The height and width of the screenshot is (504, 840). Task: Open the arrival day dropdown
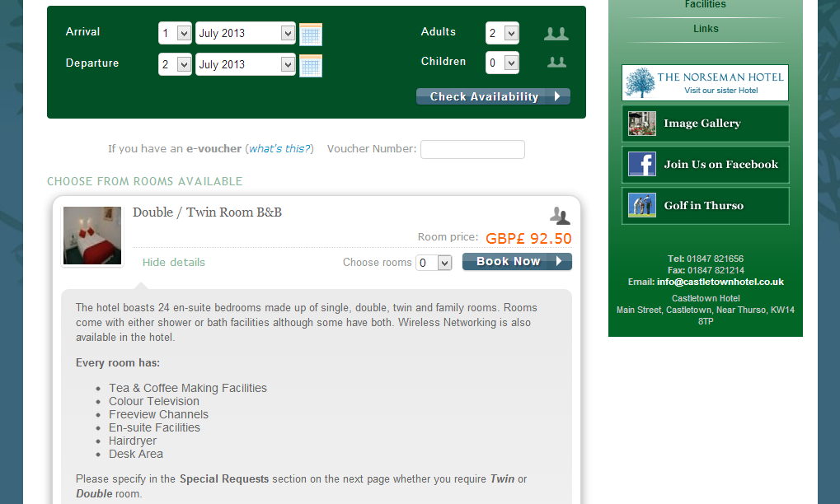[x=175, y=33]
